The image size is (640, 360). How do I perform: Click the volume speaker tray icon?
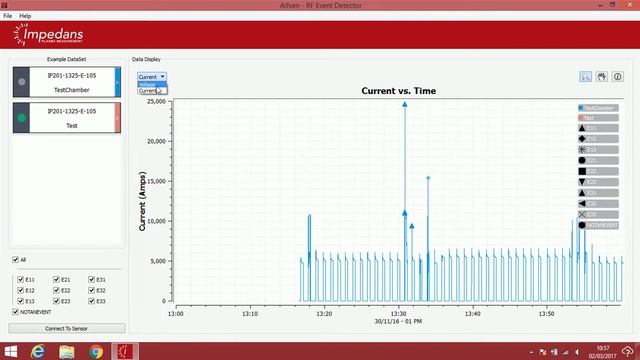click(x=577, y=352)
